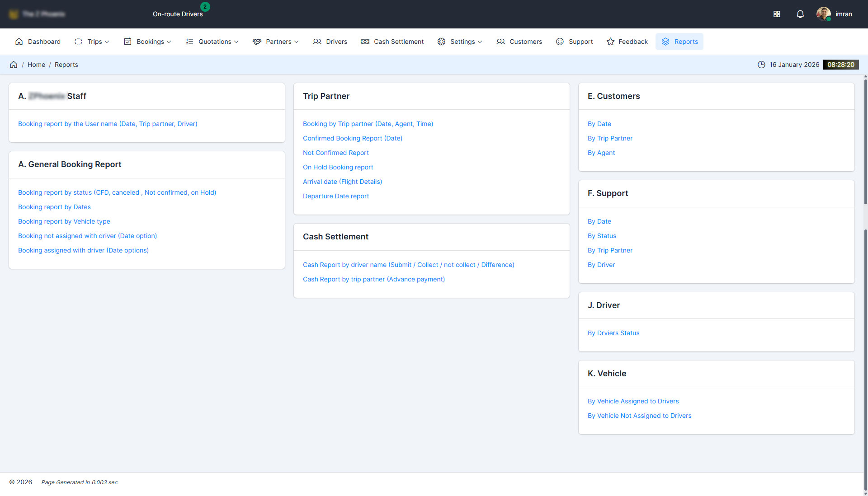Open Departure Date report link
868x496 pixels.
[336, 196]
